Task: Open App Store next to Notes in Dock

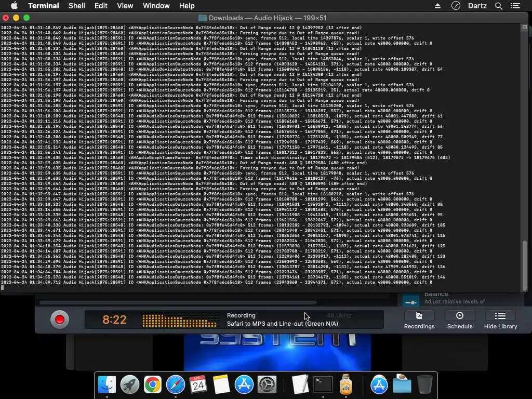Action: coord(244,385)
